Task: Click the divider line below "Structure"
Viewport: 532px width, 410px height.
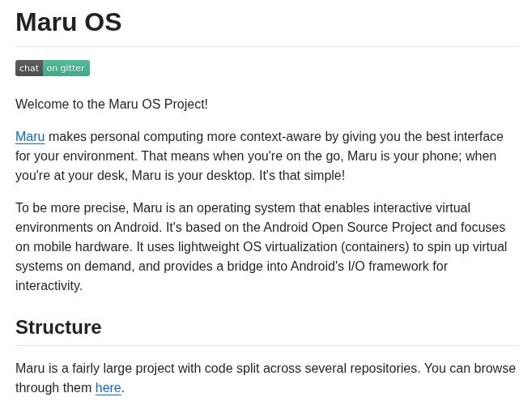Action: pyautogui.click(x=266, y=346)
